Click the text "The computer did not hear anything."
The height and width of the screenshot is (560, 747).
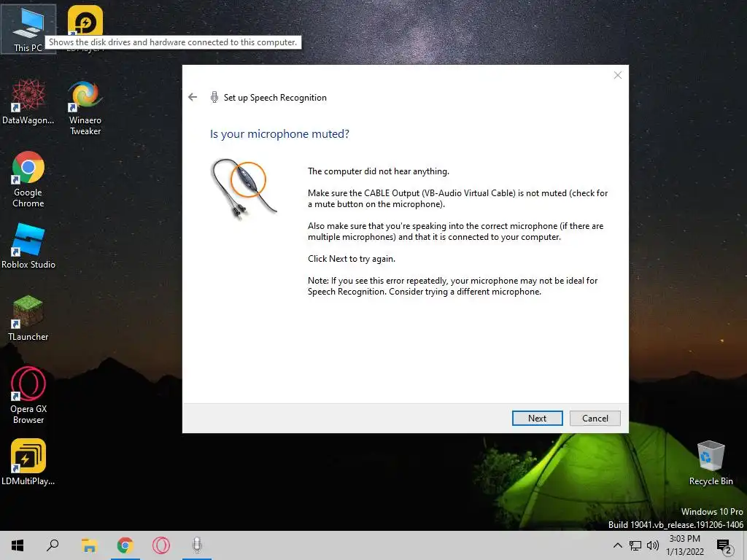click(x=379, y=171)
